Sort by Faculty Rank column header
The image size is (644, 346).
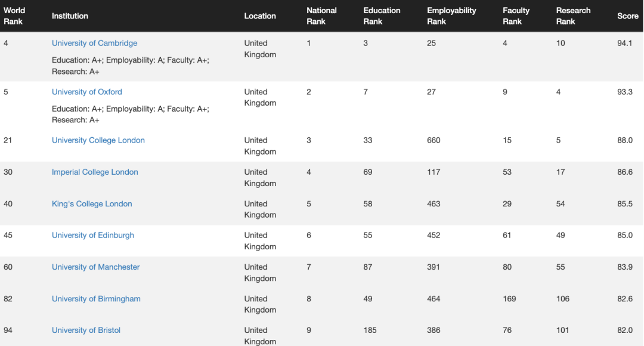[516, 16]
